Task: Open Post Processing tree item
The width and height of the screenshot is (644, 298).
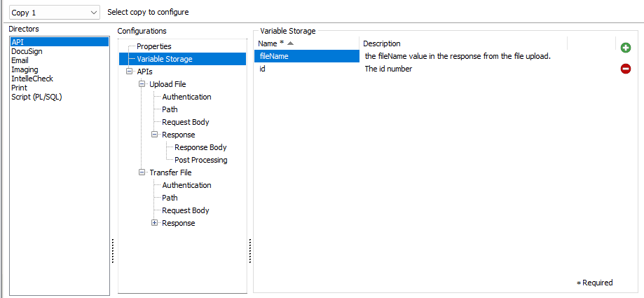Action: tap(201, 160)
